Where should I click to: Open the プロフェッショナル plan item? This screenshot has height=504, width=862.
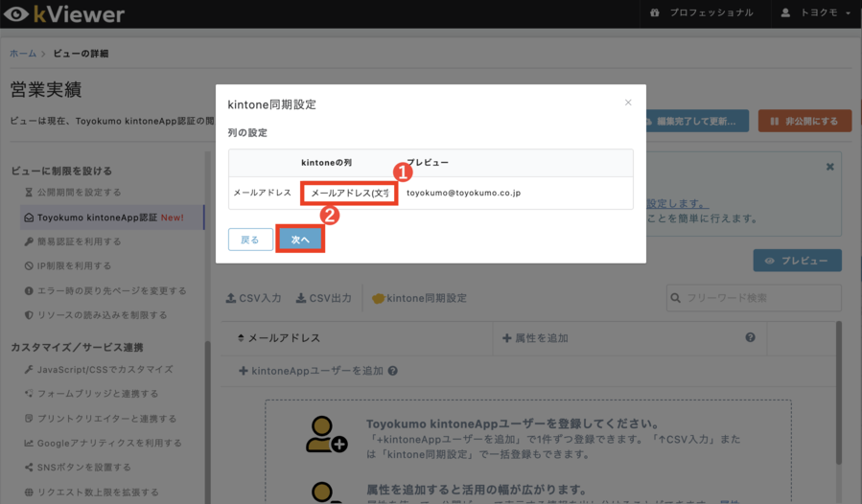tap(702, 12)
